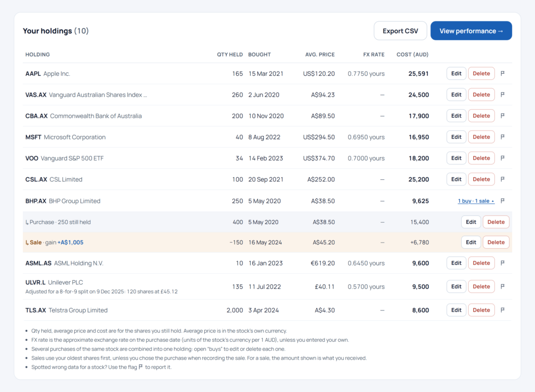The width and height of the screenshot is (535, 392).
Task: Edit the CBA.AX holding
Action: (456, 116)
